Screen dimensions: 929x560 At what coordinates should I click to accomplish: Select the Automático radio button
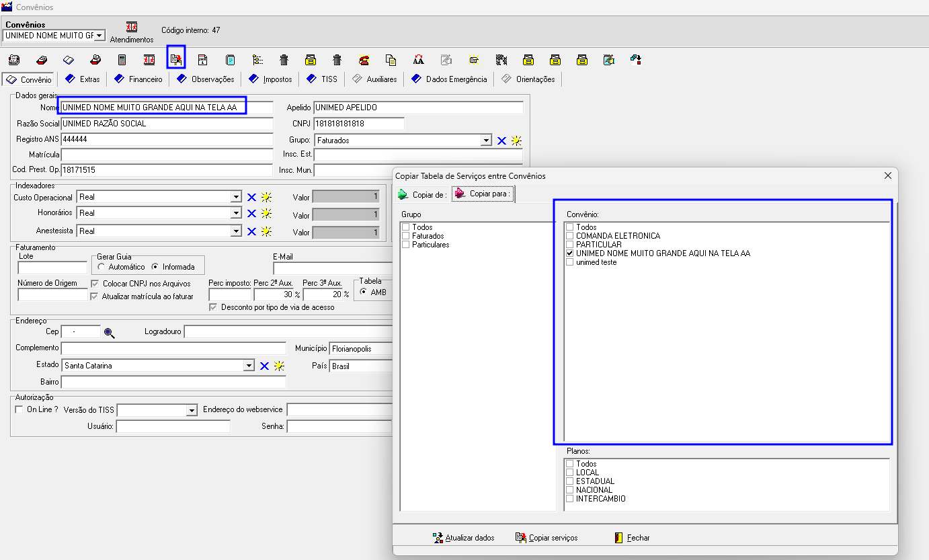[102, 267]
